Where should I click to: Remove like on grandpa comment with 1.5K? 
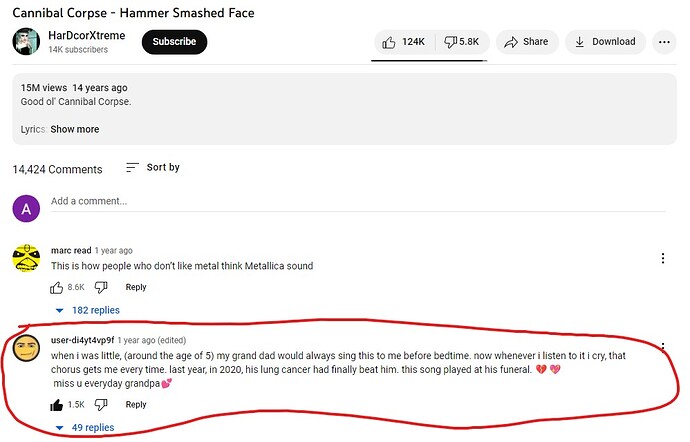click(56, 405)
